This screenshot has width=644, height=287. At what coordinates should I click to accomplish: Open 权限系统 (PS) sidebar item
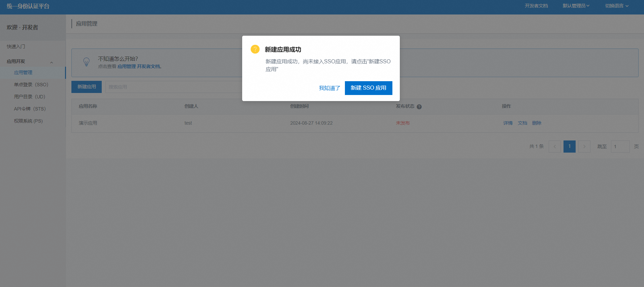click(x=28, y=121)
